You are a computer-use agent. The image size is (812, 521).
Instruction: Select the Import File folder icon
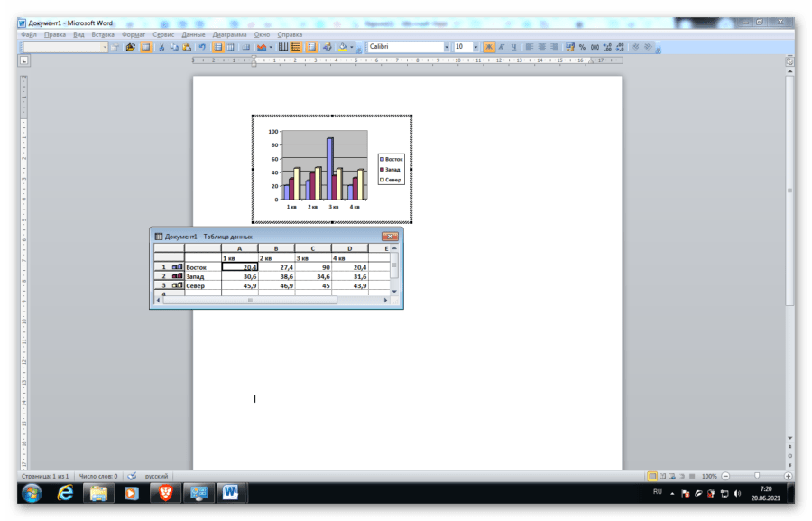(x=131, y=47)
